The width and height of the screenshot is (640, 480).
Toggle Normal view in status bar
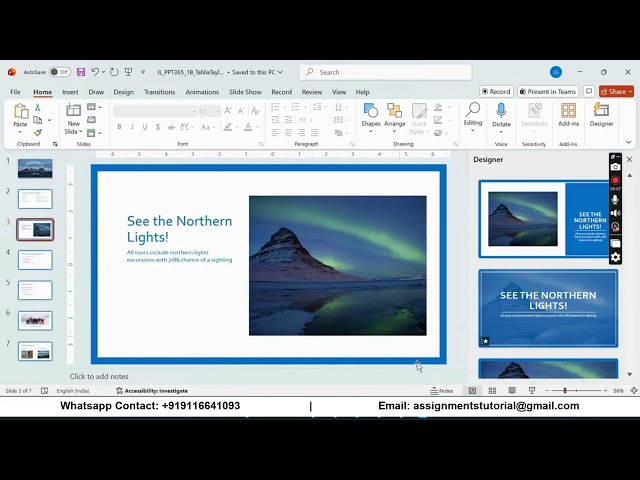472,391
